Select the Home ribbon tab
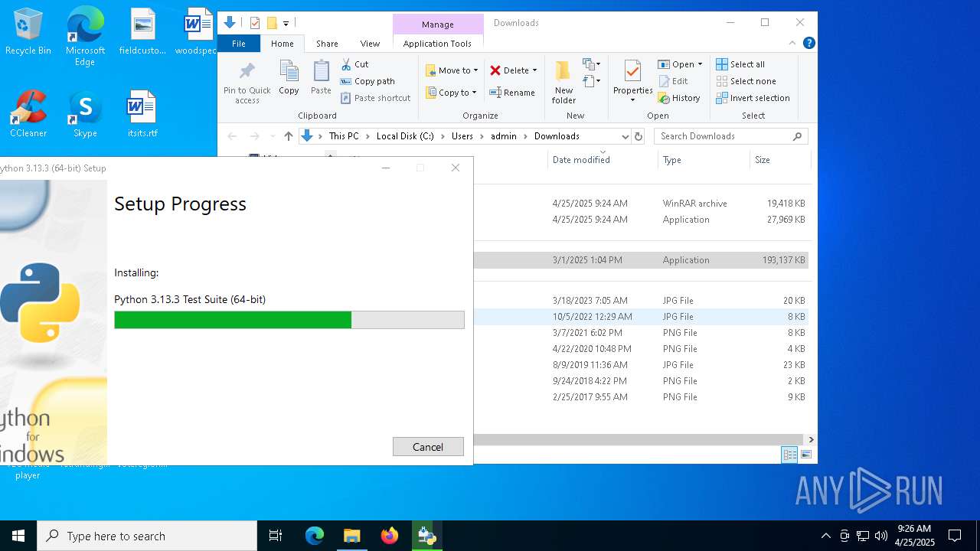 283,44
